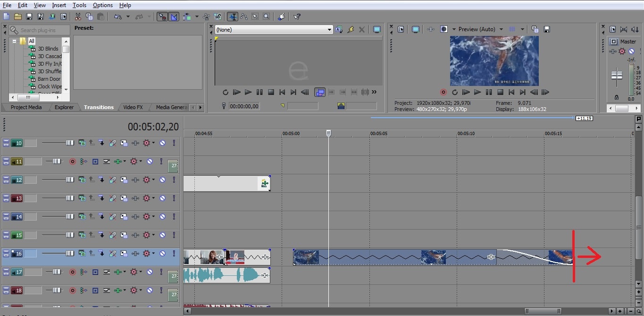Select the Zoom Edit tool
644x316 pixels.
267,17
